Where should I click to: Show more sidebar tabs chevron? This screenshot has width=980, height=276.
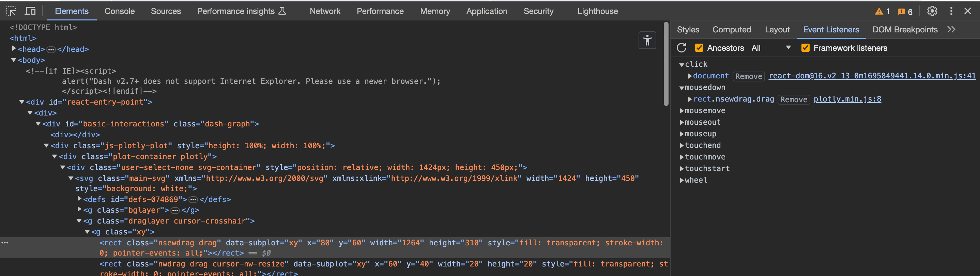pyautogui.click(x=951, y=30)
